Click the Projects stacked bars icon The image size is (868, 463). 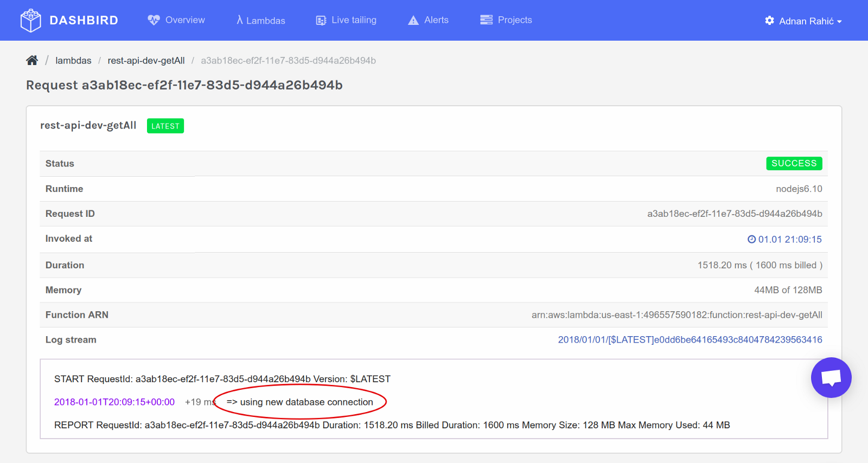486,20
